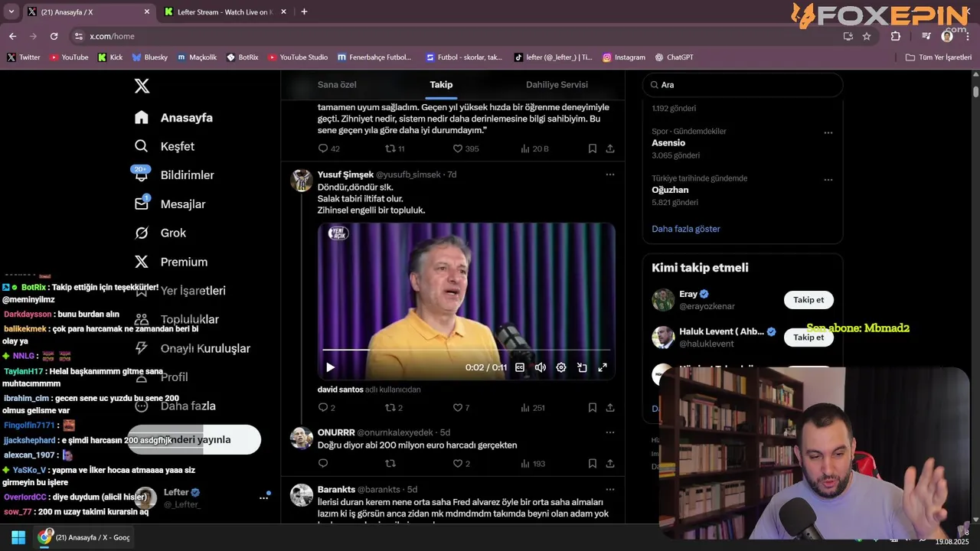Open more options for Oğuzhan trend
Screen dimensions: 980x551
click(828, 180)
